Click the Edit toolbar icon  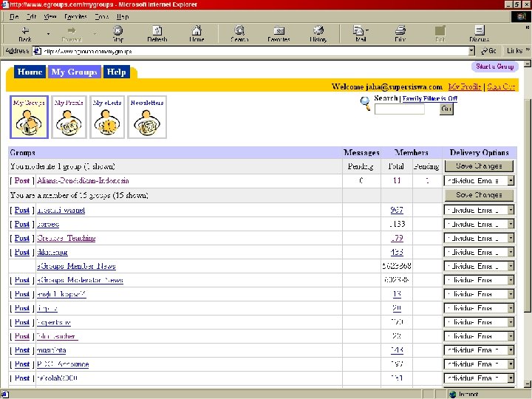click(x=440, y=34)
